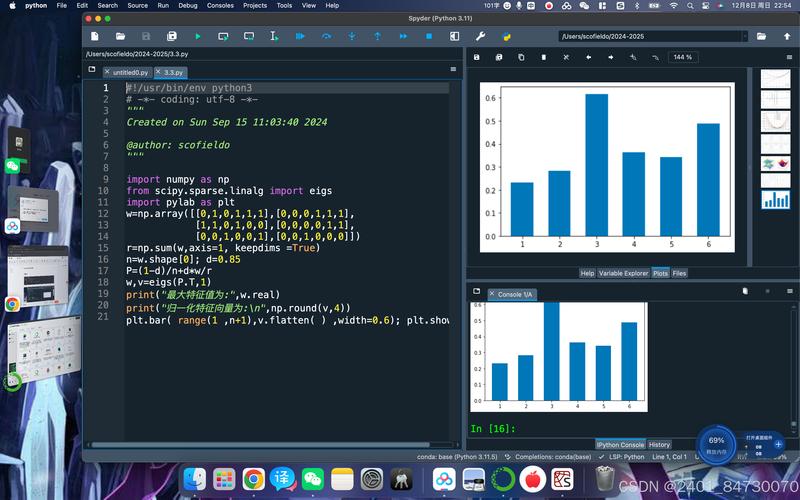This screenshot has height=500, width=800.
Task: Delete the current plot with the trash icon
Action: click(544, 57)
